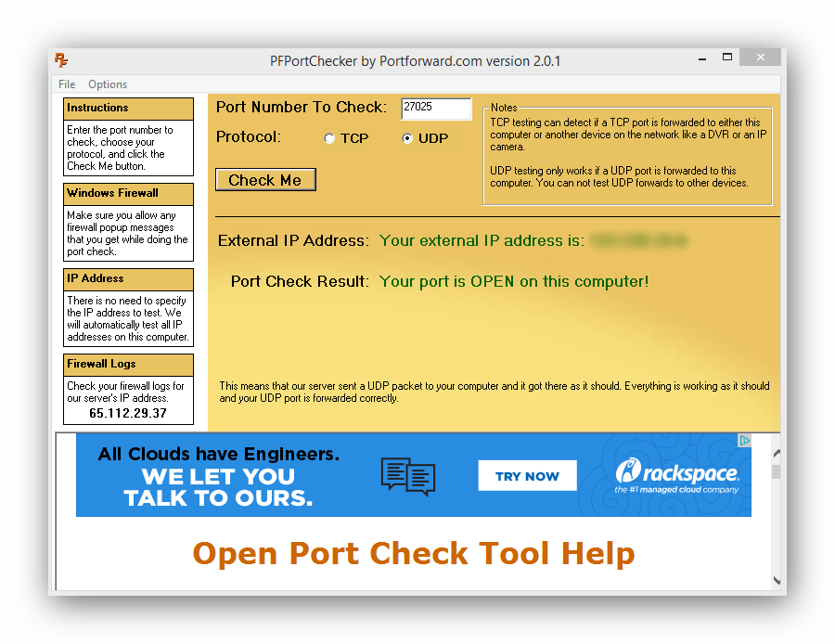Image resolution: width=835 pixels, height=644 pixels.
Task: Click the Open Port Check Tool Help heading
Action: point(414,553)
